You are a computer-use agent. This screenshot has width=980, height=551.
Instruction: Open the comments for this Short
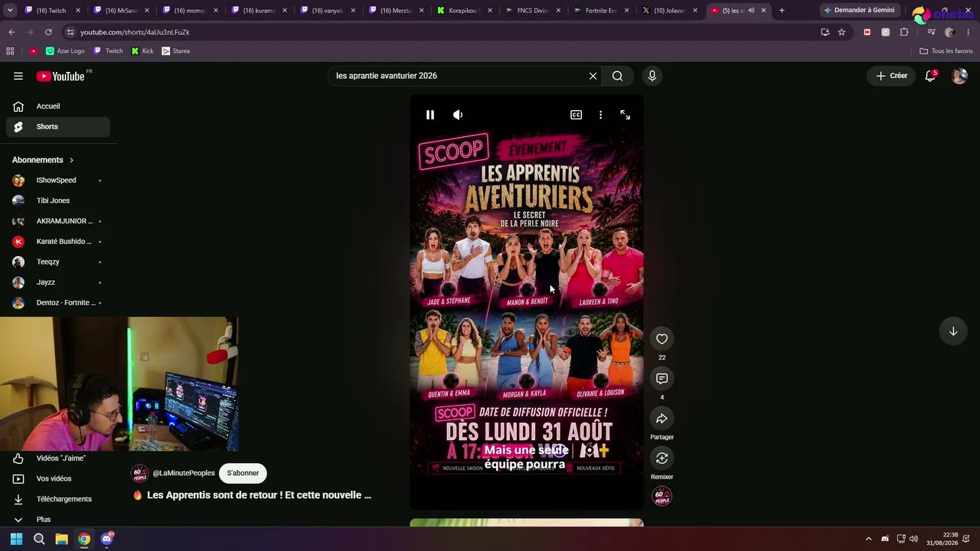pos(662,379)
